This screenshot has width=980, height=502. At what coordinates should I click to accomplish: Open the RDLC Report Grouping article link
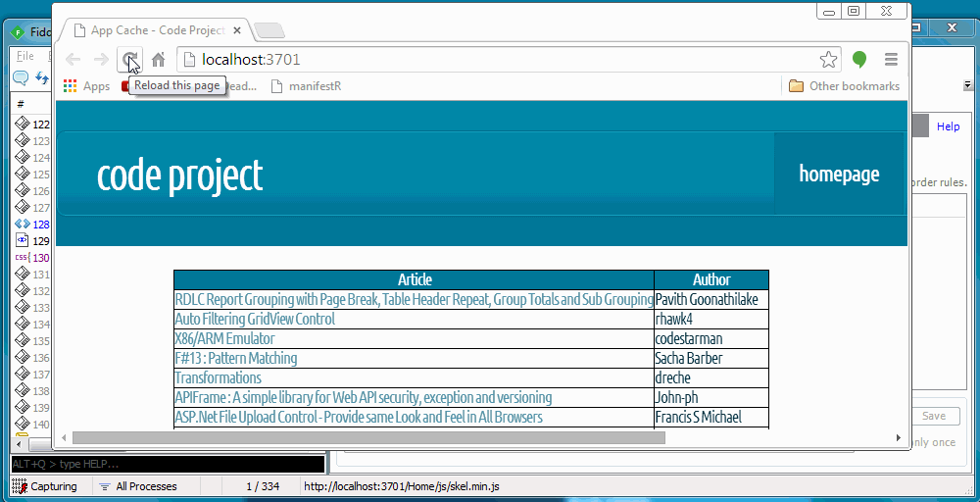(x=414, y=299)
